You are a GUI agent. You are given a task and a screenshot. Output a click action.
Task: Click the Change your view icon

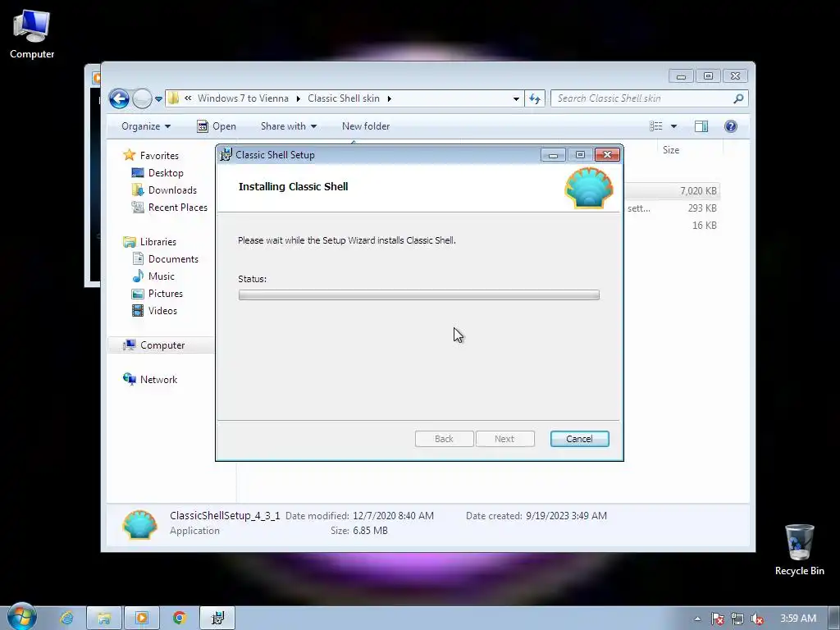click(655, 126)
